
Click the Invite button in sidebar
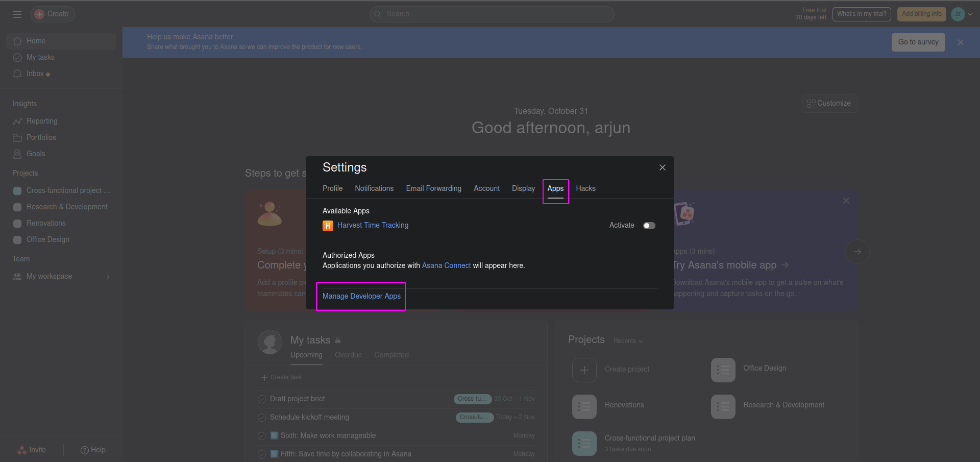(32, 450)
